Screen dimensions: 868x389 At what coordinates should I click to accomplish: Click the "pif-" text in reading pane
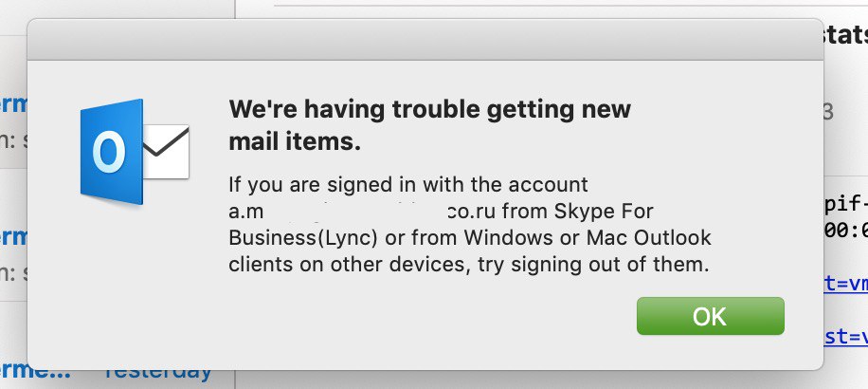(845, 204)
